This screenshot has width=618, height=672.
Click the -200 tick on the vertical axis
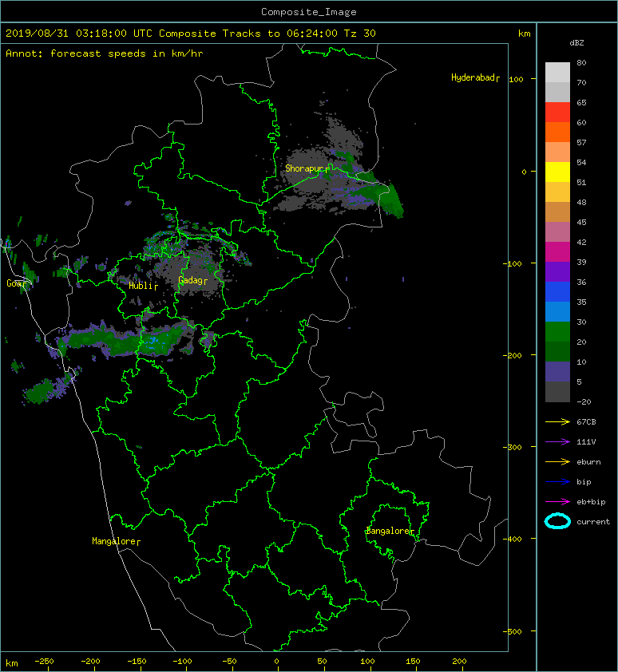pos(513,355)
